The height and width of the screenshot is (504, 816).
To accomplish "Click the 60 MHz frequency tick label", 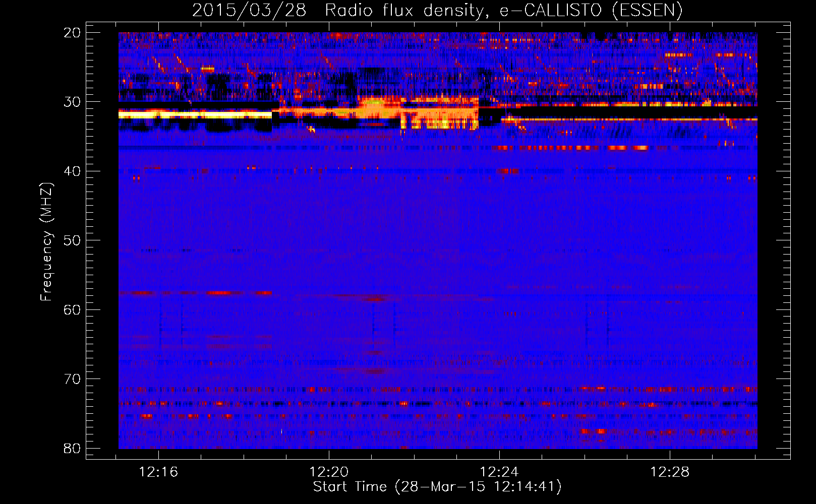I will coord(72,310).
